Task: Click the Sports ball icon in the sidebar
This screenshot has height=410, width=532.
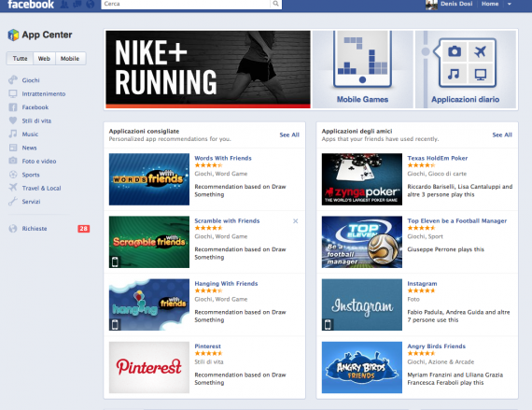Action: click(x=13, y=175)
